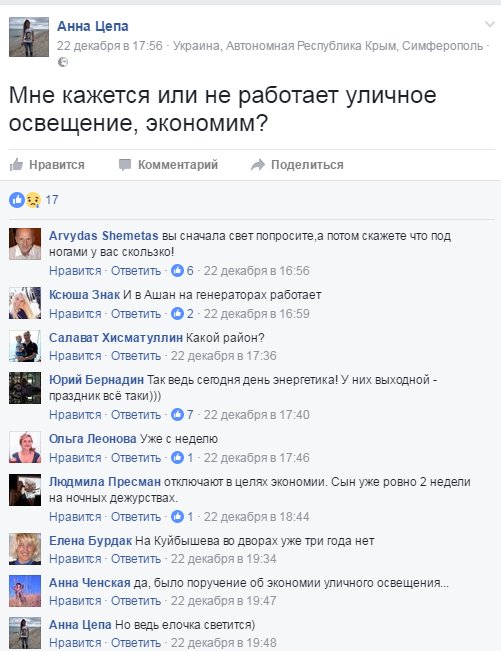Click Ответить under Ксюша Знак comment
This screenshot has height=651, width=501.
(136, 313)
